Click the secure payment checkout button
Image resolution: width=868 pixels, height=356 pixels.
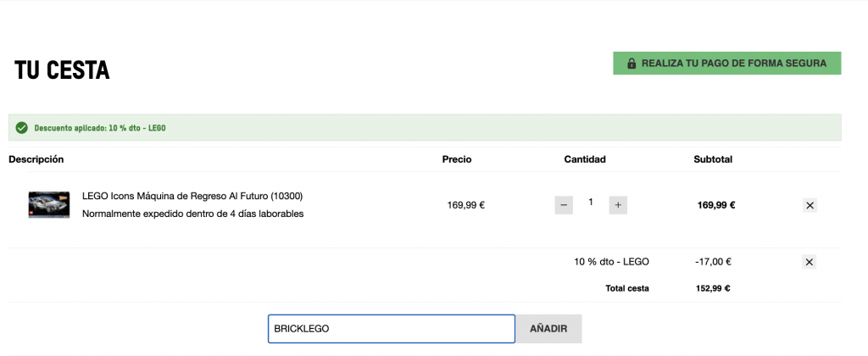(726, 64)
